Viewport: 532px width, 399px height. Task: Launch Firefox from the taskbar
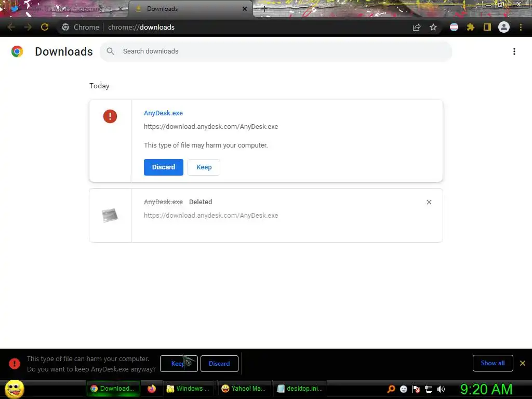[x=152, y=389]
